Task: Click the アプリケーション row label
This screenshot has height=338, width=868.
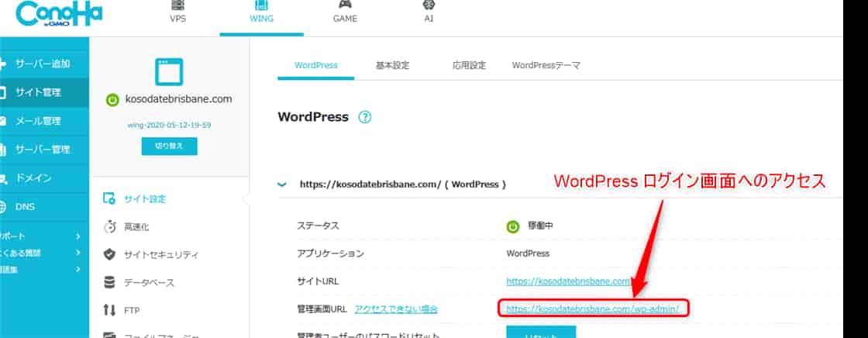Action: (x=330, y=253)
